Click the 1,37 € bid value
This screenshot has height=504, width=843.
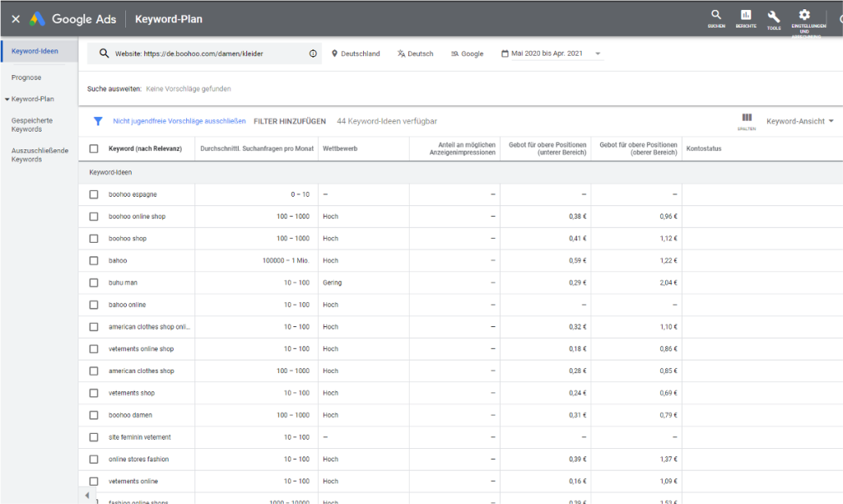pyautogui.click(x=669, y=460)
